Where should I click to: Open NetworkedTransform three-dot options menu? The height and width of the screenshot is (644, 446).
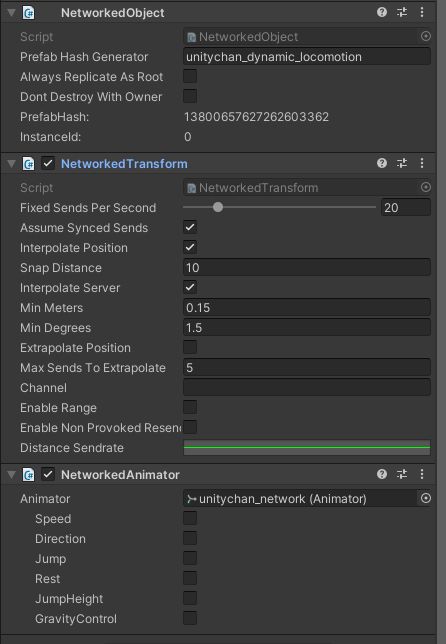[422, 163]
